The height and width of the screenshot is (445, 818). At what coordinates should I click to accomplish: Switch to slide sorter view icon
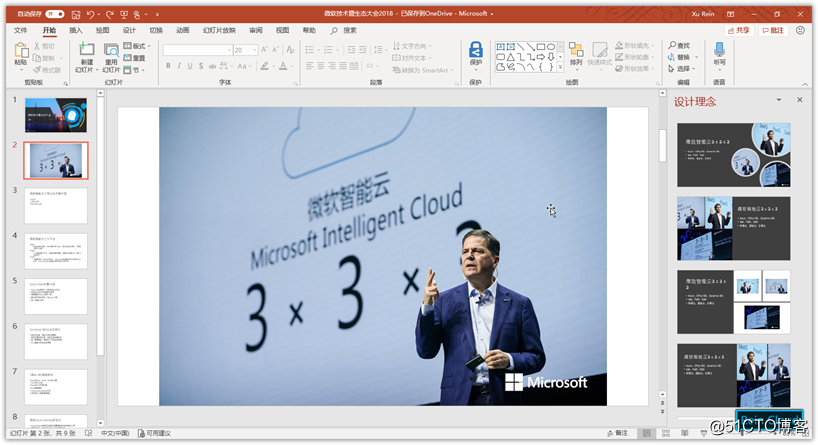pyautogui.click(x=666, y=433)
